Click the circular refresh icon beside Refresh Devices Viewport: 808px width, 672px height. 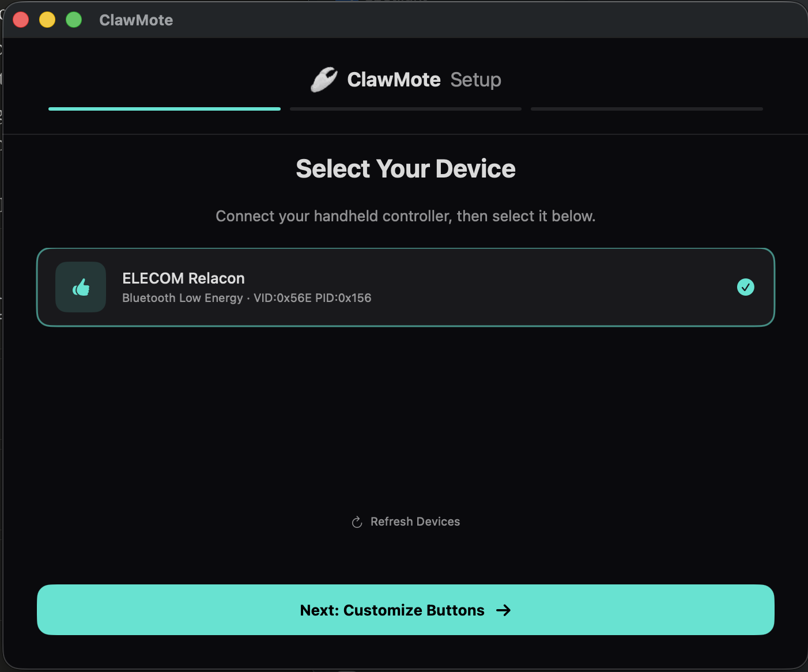point(357,522)
